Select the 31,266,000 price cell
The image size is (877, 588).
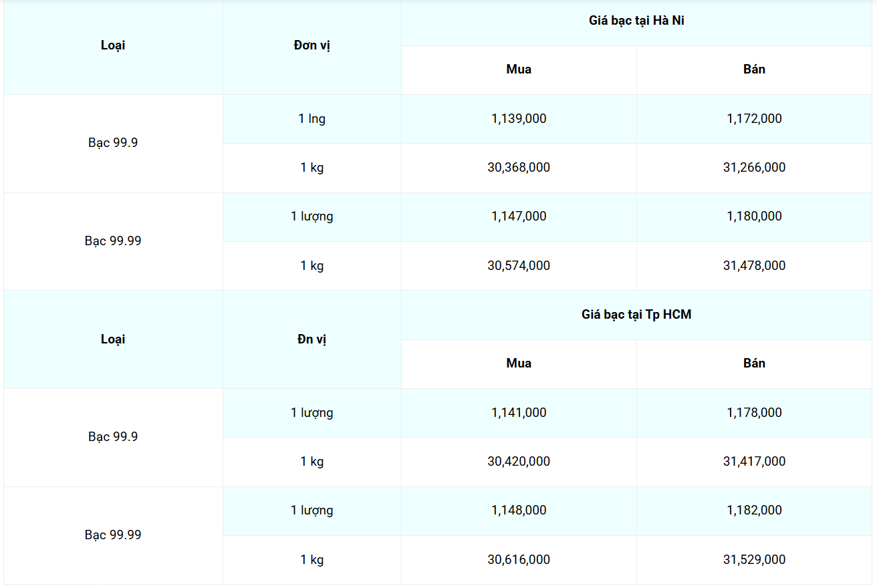pos(754,168)
